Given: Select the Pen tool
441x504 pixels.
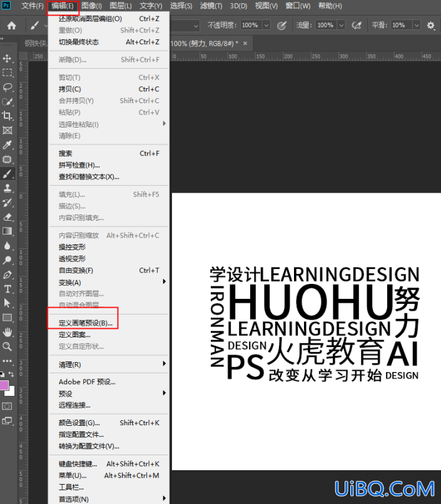Looking at the screenshot, I should click(x=7, y=275).
